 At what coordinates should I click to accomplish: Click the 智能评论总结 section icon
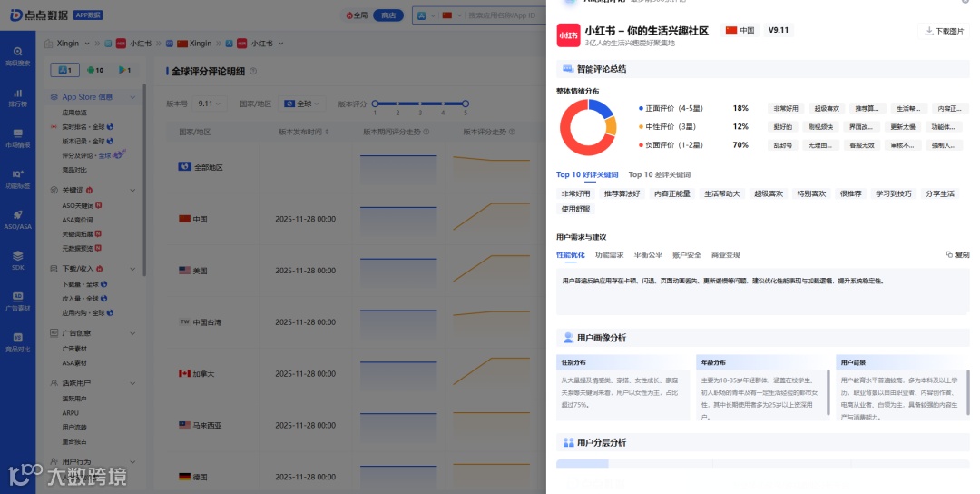point(568,69)
